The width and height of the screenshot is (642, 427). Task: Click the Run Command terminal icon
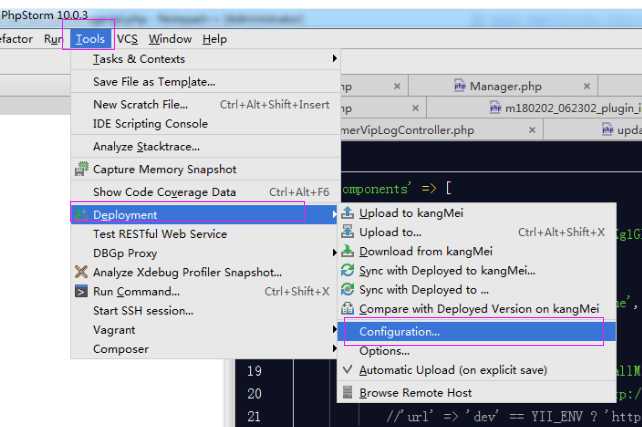(x=81, y=291)
